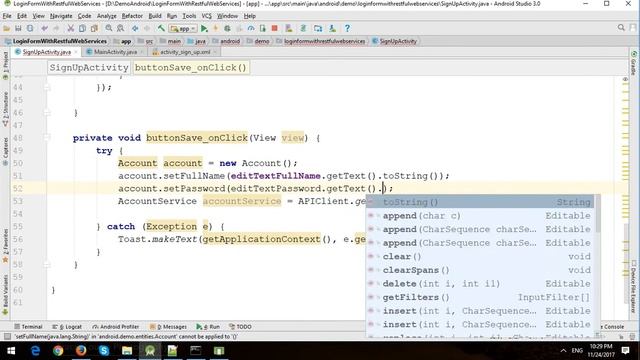Image resolution: width=640 pixels, height=360 pixels.
Task: Open the Android Profiler tool window
Action: click(116, 327)
